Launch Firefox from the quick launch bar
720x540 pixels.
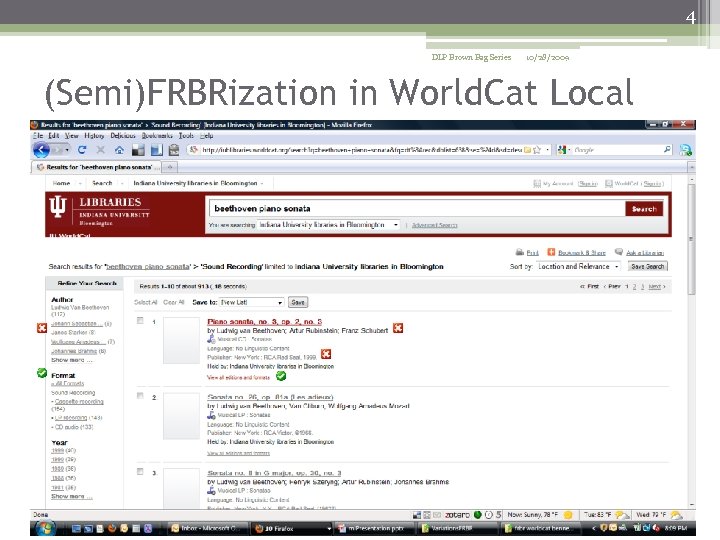[112, 529]
